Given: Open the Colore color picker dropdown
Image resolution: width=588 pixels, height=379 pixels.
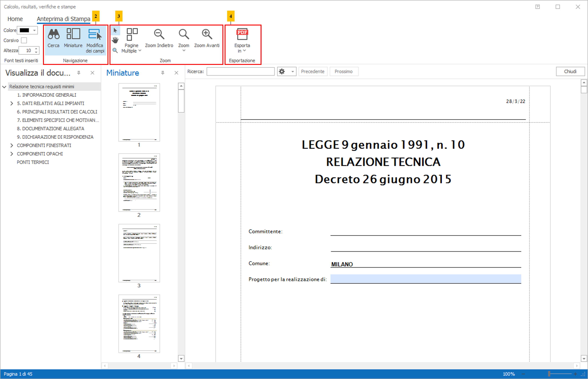Looking at the screenshot, I should tap(34, 30).
